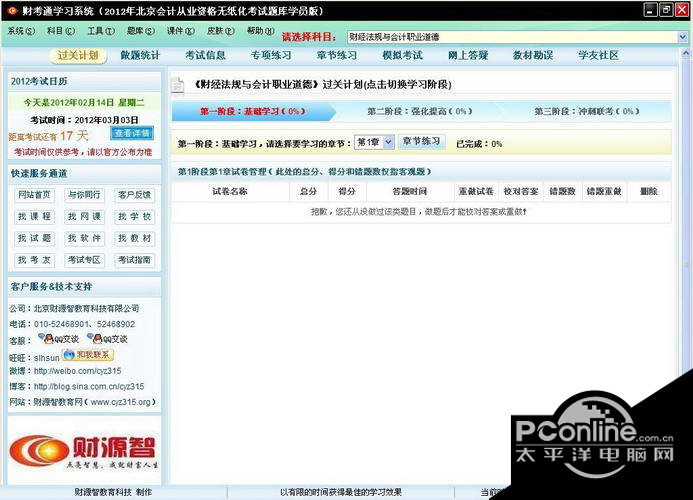Image resolution: width=693 pixels, height=500 pixels.
Task: Switch to the 专项练习 tab
Action: click(271, 56)
